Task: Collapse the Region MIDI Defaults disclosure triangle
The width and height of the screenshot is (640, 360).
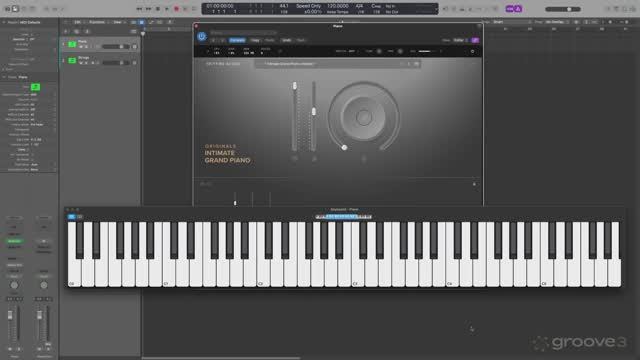Action: tap(4, 22)
